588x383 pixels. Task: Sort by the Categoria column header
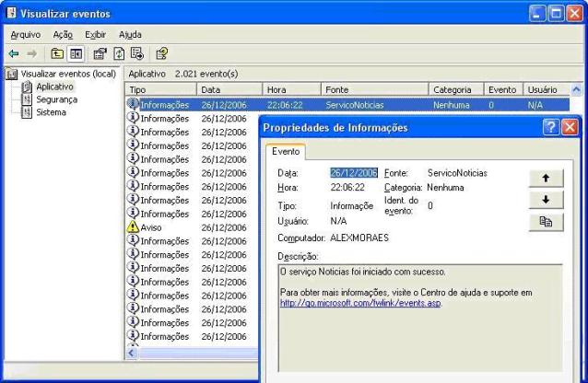pyautogui.click(x=456, y=90)
